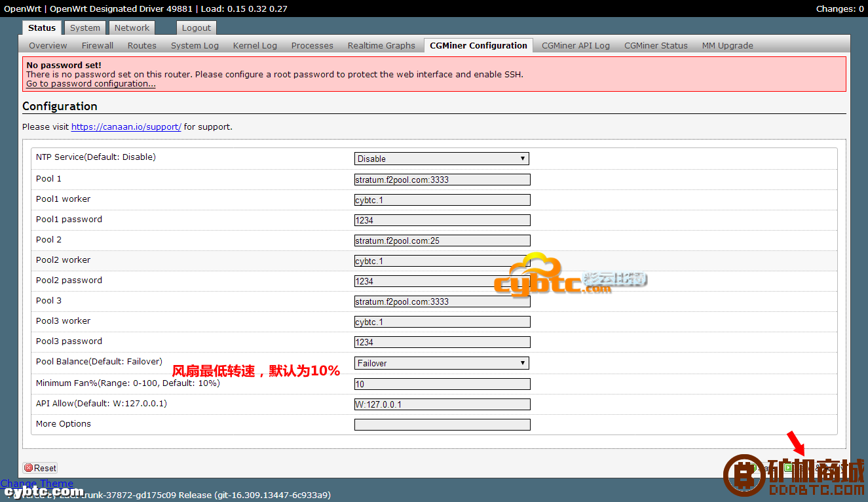Image resolution: width=868 pixels, height=502 pixels.
Task: Switch to the Network main tab
Action: 132,28
